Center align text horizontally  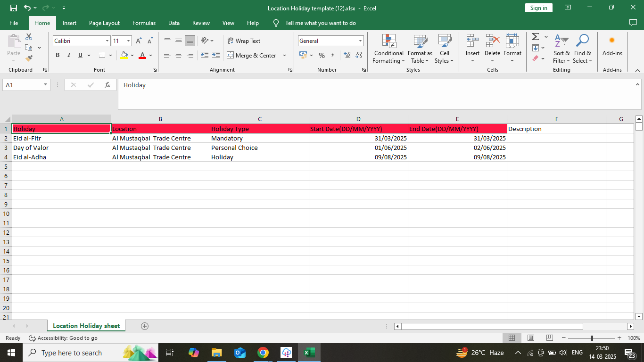[x=179, y=55]
